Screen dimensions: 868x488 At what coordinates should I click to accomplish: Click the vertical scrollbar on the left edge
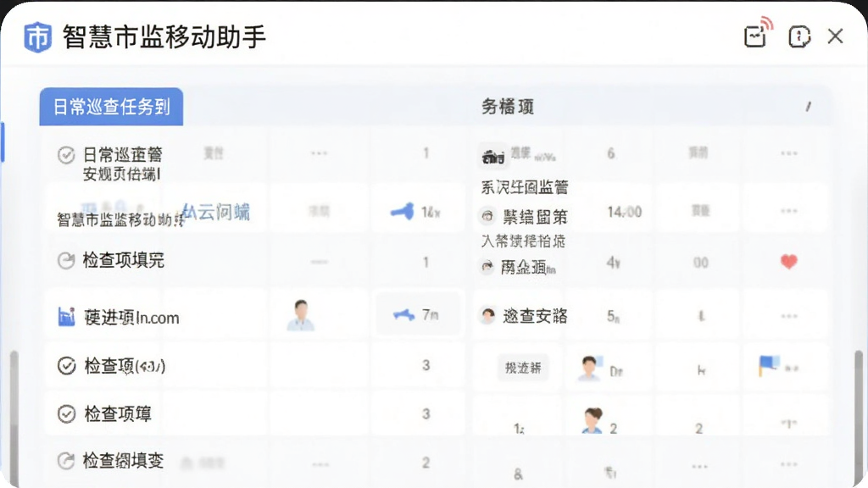click(14, 419)
